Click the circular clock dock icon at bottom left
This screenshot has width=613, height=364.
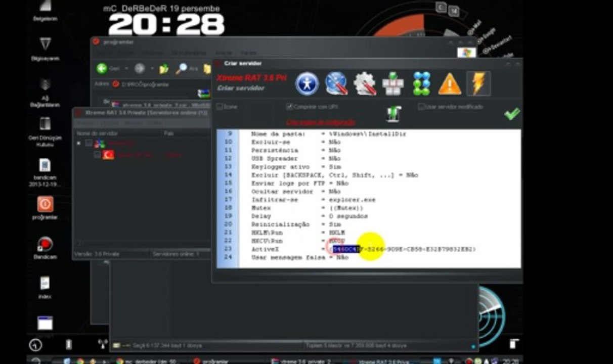(35, 345)
